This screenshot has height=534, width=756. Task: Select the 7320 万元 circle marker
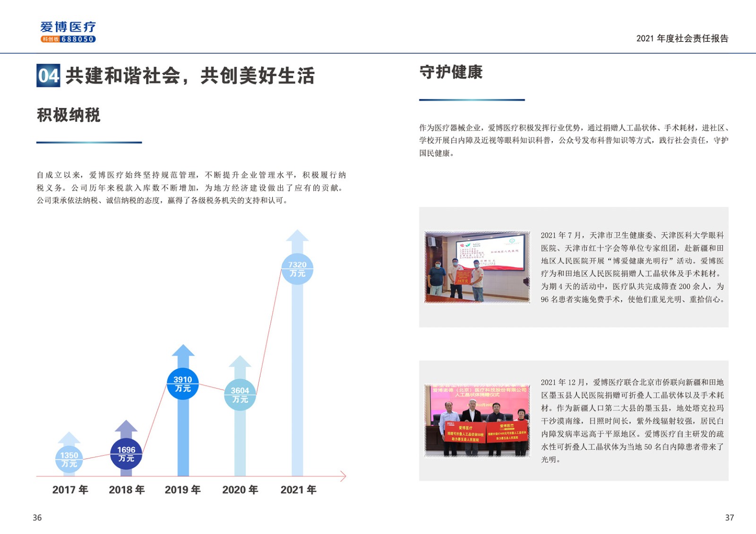tap(297, 269)
